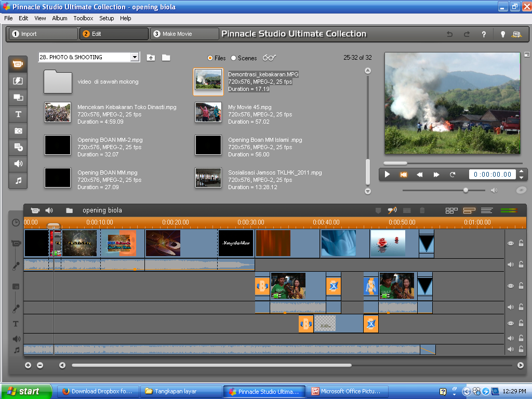Screen dimensions: 532x399
Task: Open the premium content box icon
Action: click(x=517, y=34)
